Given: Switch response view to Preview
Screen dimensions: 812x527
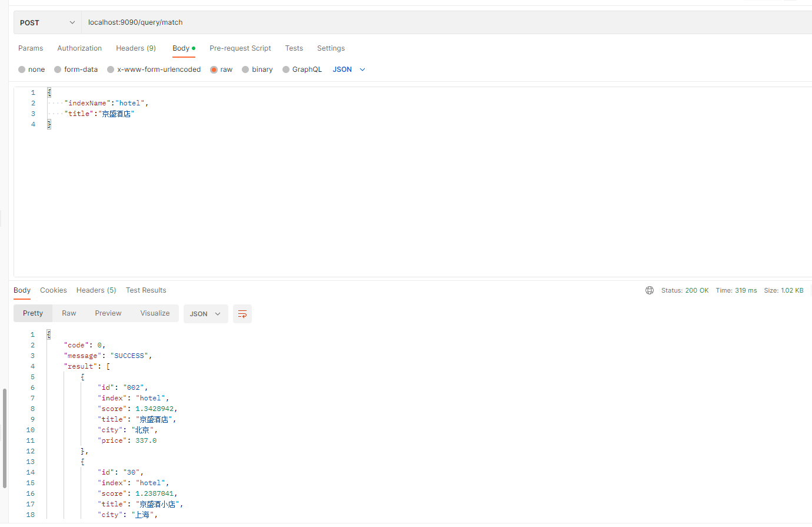Looking at the screenshot, I should [x=108, y=313].
